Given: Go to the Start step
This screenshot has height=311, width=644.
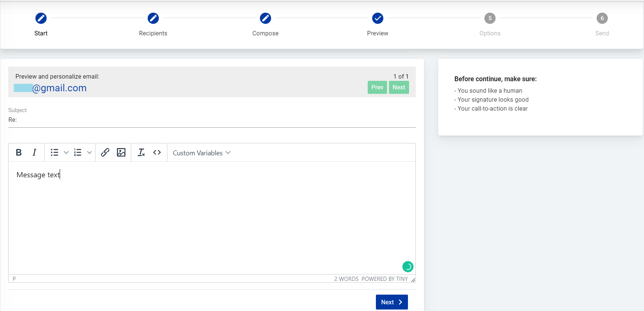Looking at the screenshot, I should [41, 18].
